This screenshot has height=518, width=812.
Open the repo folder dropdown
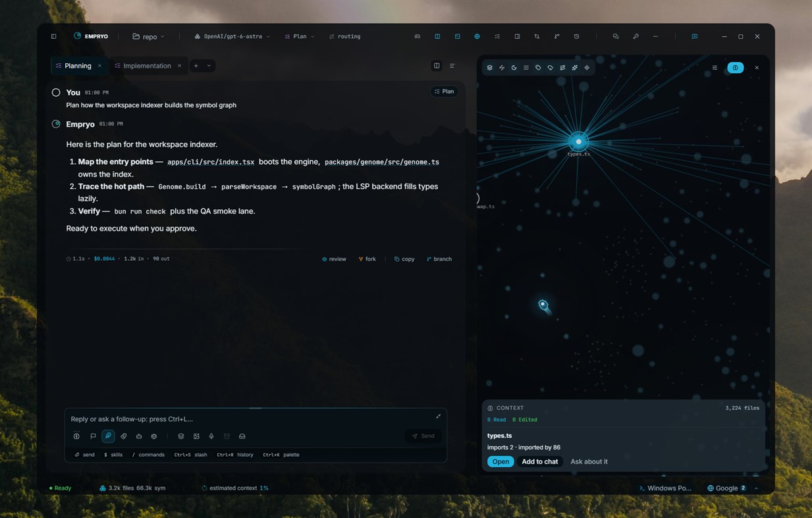click(149, 36)
